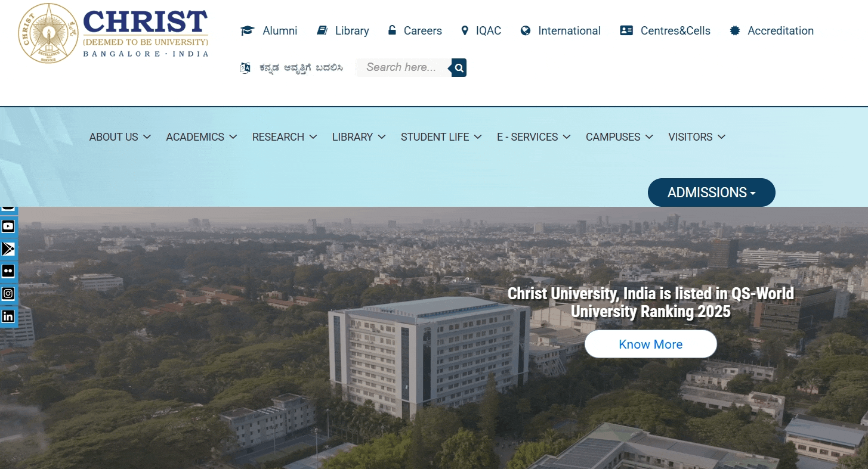Click the map pin icon beside IQAC
The height and width of the screenshot is (469, 868).
pos(465,30)
